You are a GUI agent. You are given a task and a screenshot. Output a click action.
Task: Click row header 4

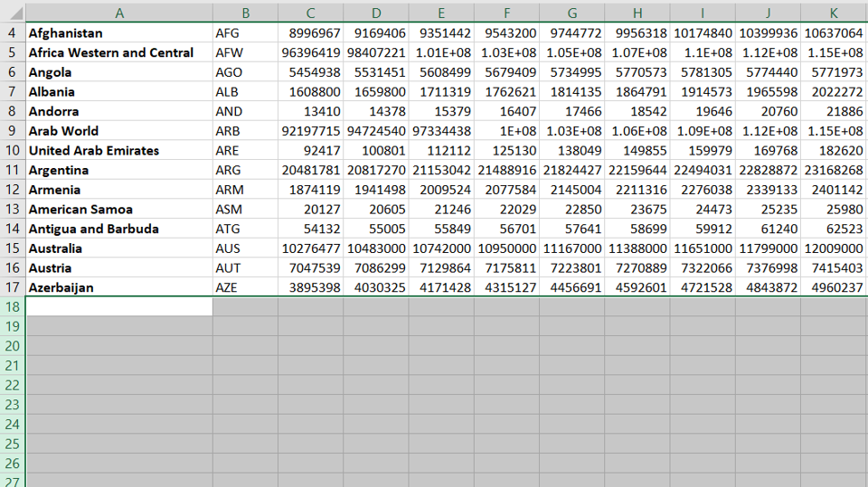(x=12, y=33)
